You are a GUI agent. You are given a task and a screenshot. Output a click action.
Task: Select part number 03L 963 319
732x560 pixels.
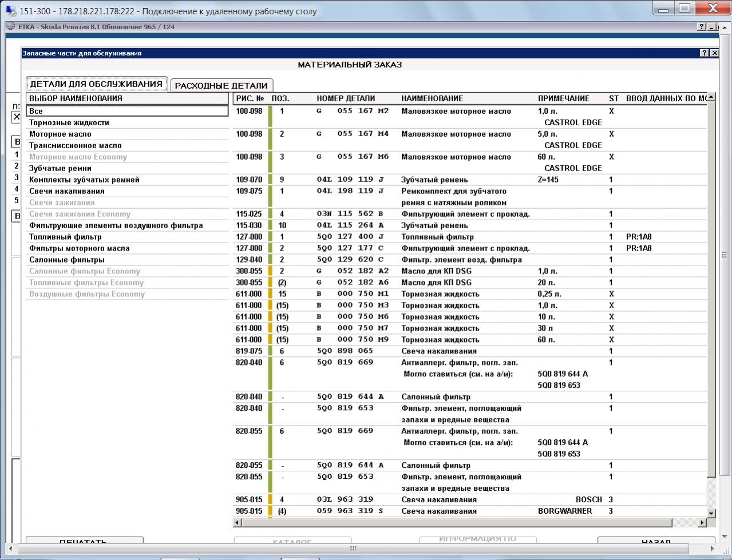(x=345, y=500)
